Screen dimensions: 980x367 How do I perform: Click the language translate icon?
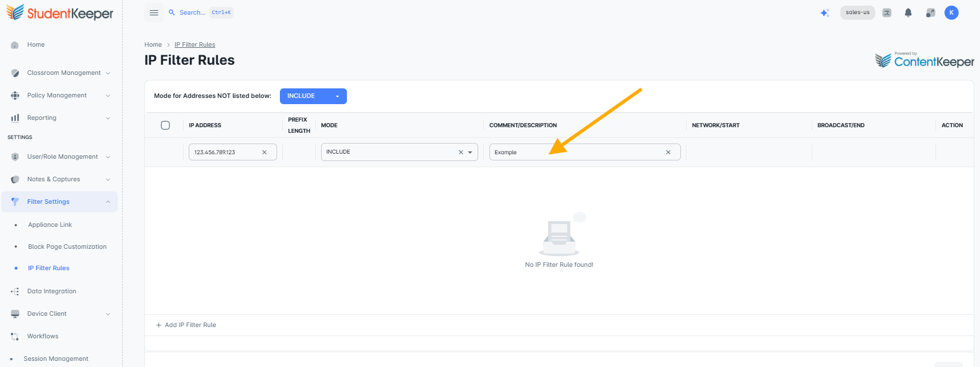(887, 12)
